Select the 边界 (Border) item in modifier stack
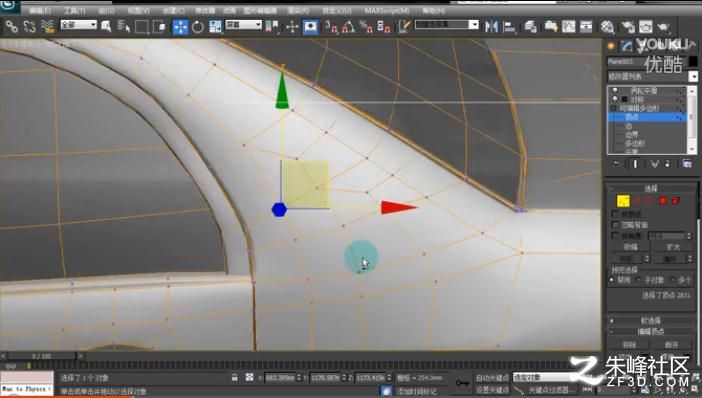702x398 pixels. click(632, 135)
